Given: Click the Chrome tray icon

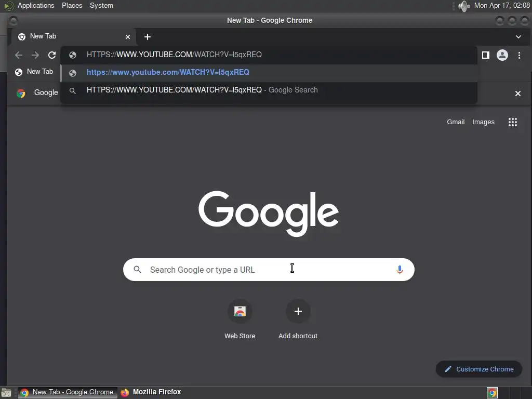Looking at the screenshot, I should (x=492, y=393).
